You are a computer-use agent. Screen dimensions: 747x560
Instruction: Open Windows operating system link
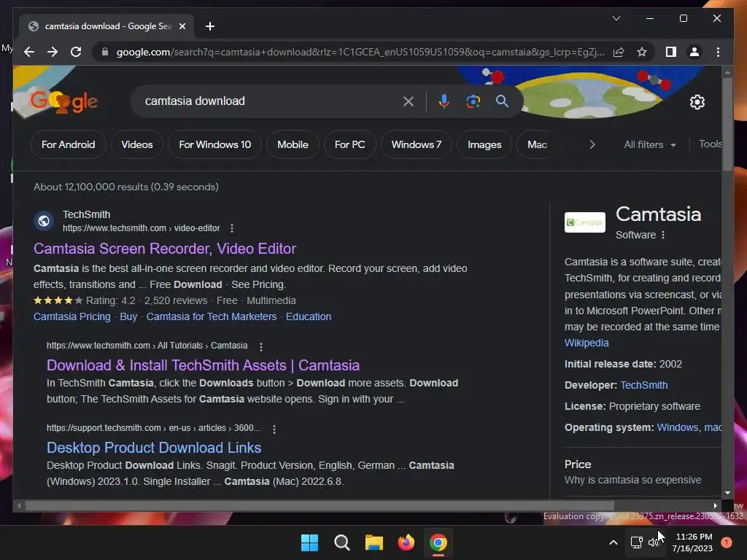[678, 427]
